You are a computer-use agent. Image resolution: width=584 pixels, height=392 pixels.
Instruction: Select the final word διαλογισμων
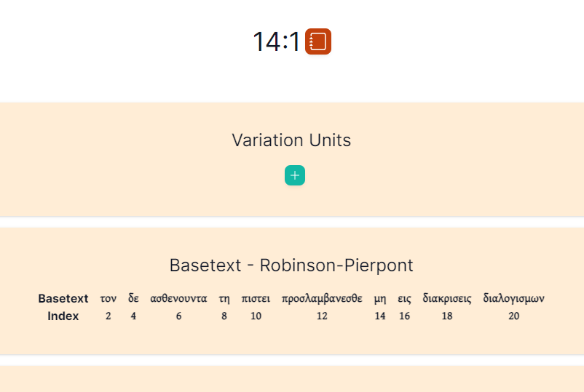513,298
